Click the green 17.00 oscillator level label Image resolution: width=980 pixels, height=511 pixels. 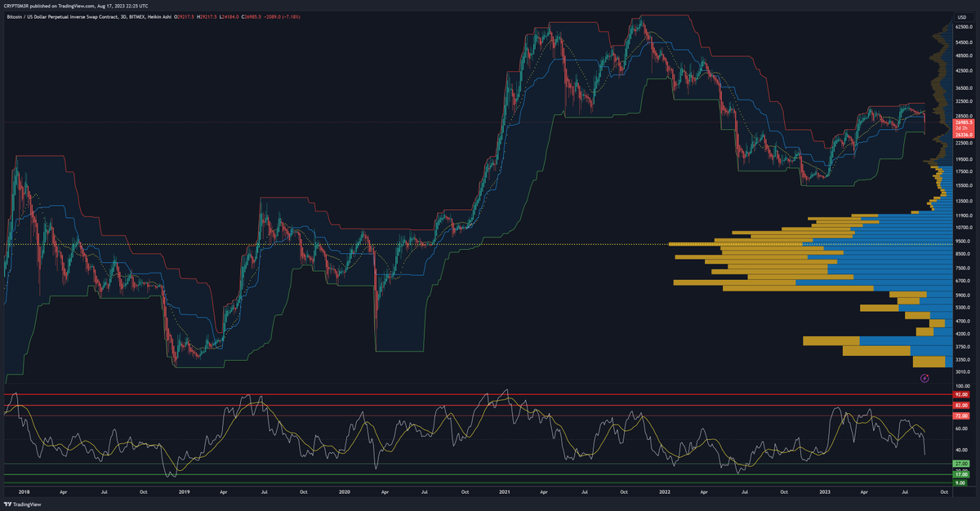[x=961, y=474]
